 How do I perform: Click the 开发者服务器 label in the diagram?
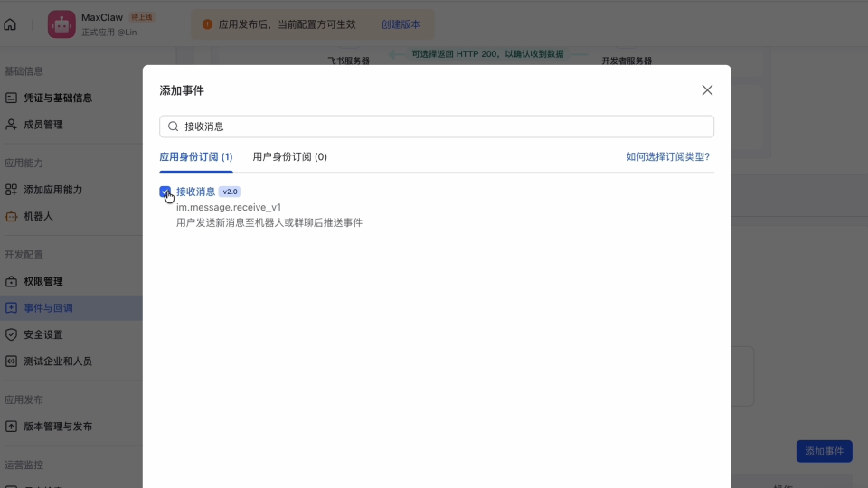pyautogui.click(x=627, y=61)
